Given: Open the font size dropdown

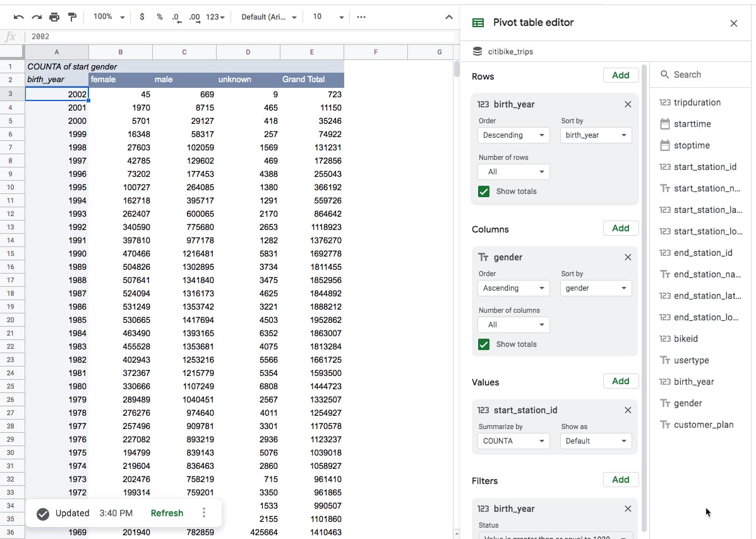Looking at the screenshot, I should (327, 17).
